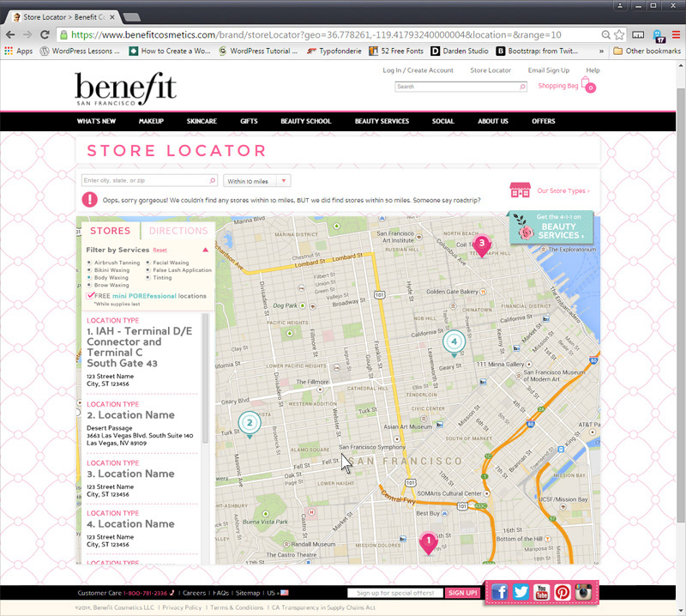Viewport: 686px width, 616px height.
Task: Switch to the Directions tab
Action: coord(178,231)
